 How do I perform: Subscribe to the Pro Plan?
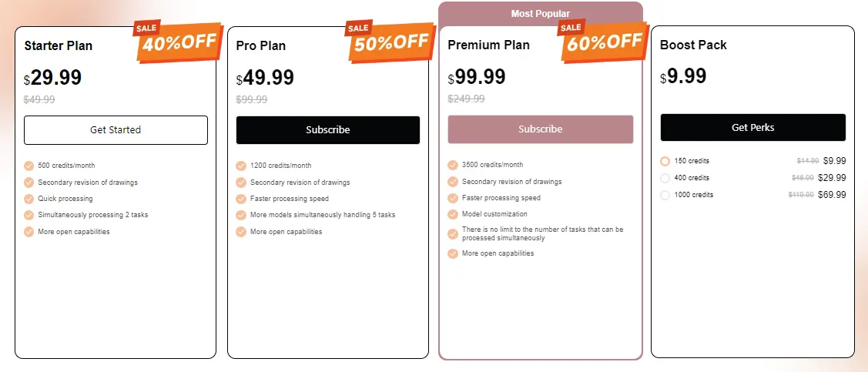327,130
